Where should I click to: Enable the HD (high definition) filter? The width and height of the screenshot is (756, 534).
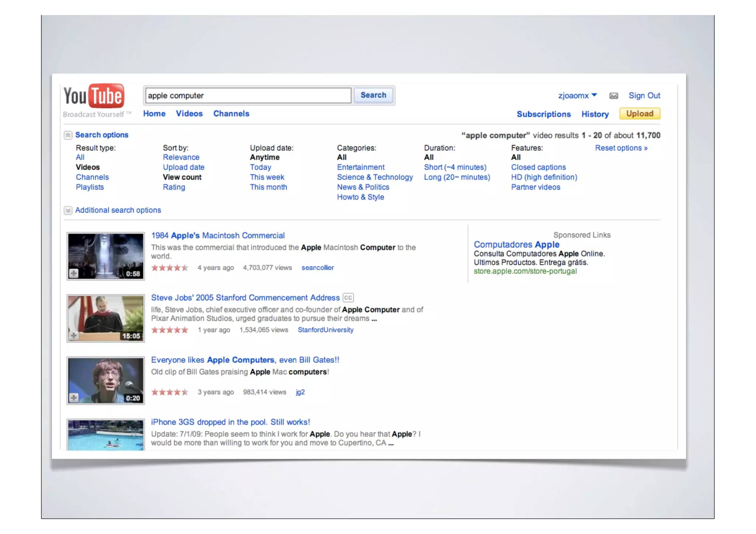click(544, 177)
